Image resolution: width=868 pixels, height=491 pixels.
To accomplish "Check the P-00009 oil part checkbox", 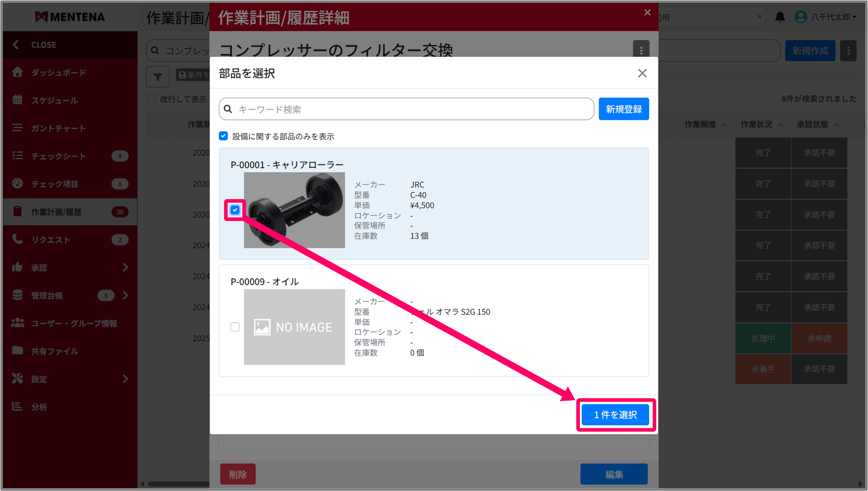I will tap(235, 327).
